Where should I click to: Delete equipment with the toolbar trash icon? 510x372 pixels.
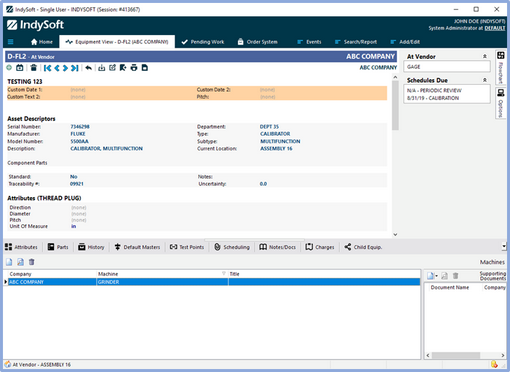[x=33, y=68]
